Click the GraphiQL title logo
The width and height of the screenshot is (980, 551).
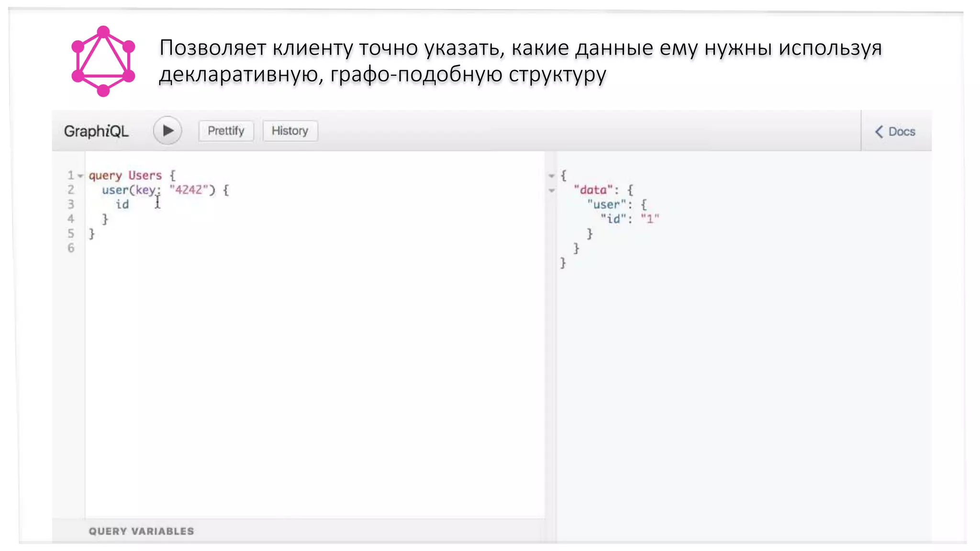(x=96, y=131)
